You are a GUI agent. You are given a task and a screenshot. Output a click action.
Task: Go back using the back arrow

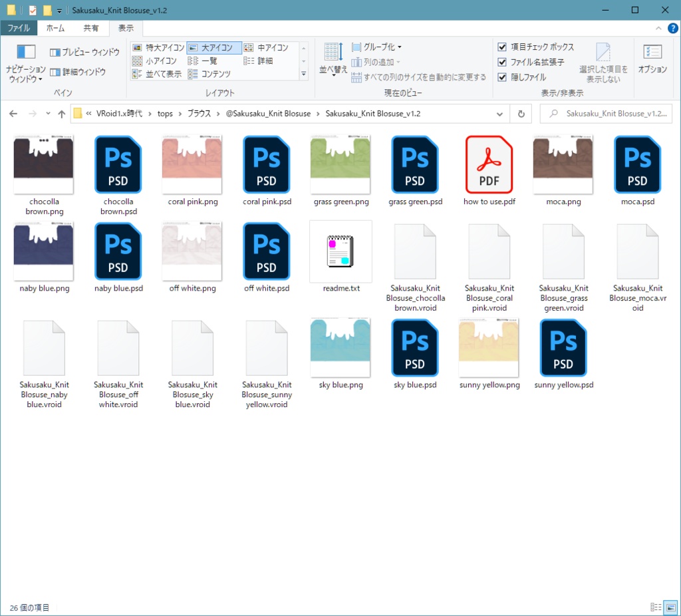(x=13, y=114)
